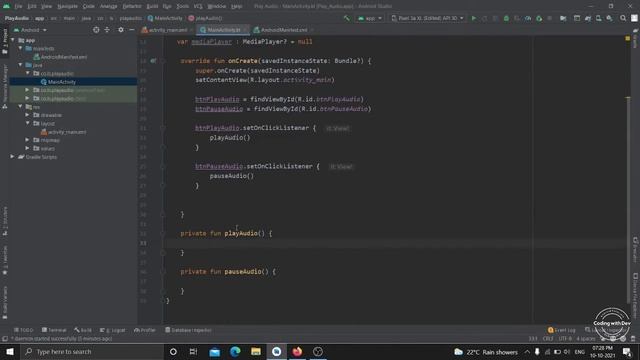This screenshot has height=360, width=640.
Task: Open the Logcat tool window
Action: [x=113, y=330]
